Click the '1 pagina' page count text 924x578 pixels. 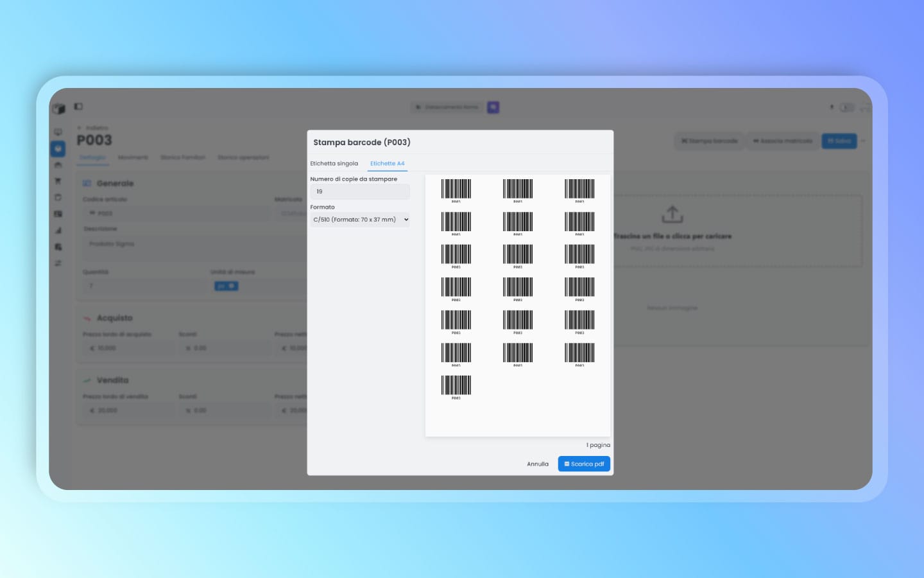click(598, 445)
